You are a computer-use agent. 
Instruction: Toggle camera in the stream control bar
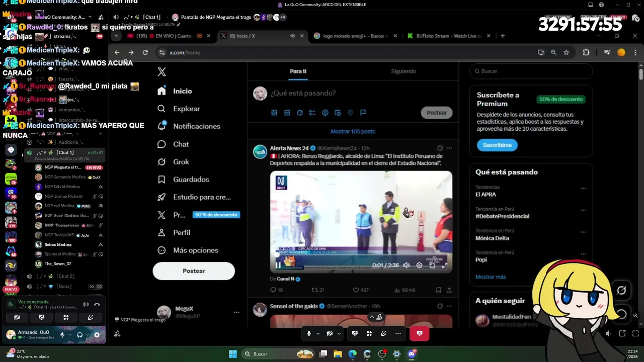point(330,333)
